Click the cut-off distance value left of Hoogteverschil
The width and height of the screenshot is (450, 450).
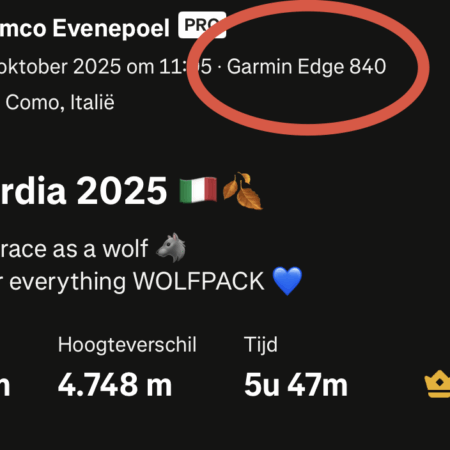pyautogui.click(x=5, y=386)
